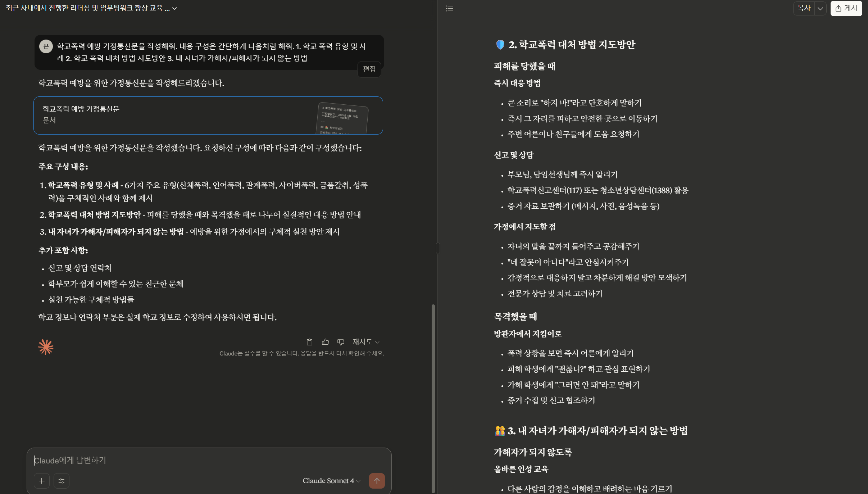Click the Claude에게 답변하기 input field
Image resolution: width=868 pixels, height=494 pixels.
point(209,460)
